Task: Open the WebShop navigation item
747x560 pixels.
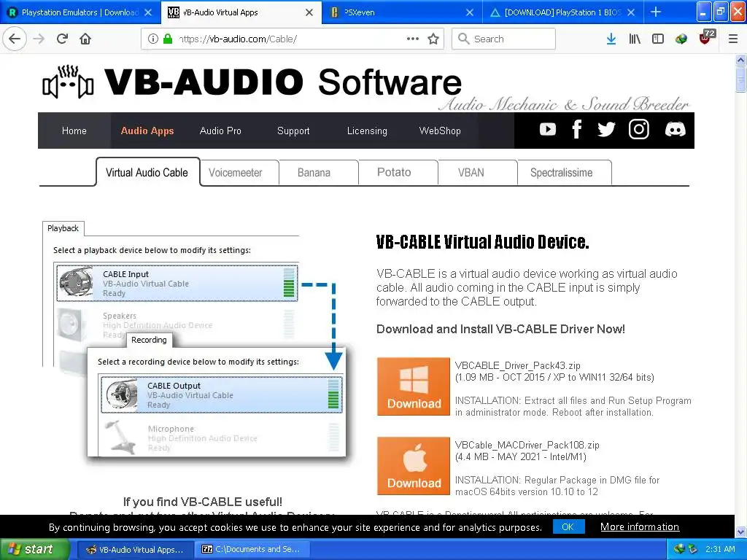Action: 440,131
